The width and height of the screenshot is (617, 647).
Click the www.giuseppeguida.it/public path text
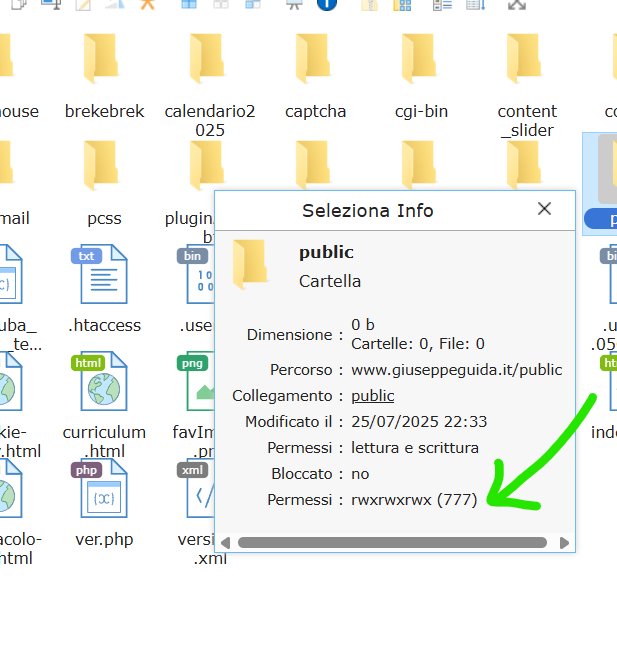pyautogui.click(x=456, y=370)
